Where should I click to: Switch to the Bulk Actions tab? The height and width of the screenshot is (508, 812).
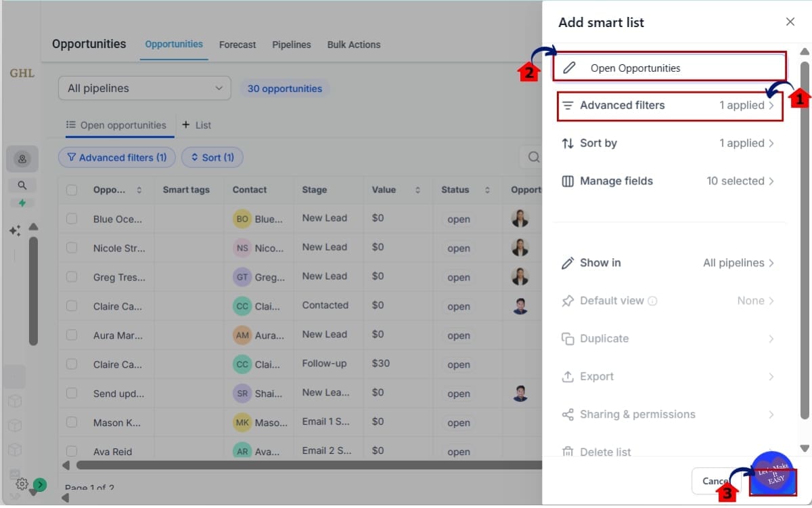click(x=354, y=45)
